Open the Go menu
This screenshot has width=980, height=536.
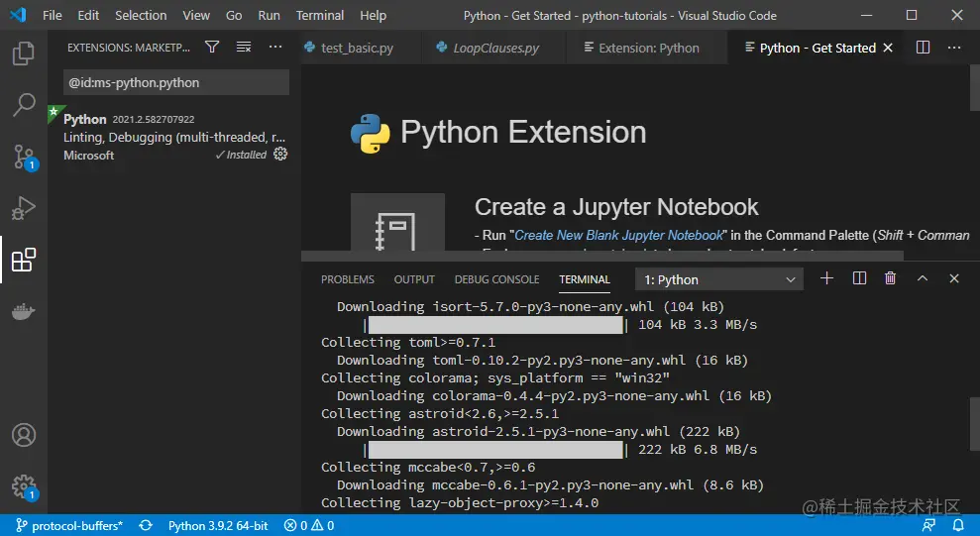click(x=234, y=15)
